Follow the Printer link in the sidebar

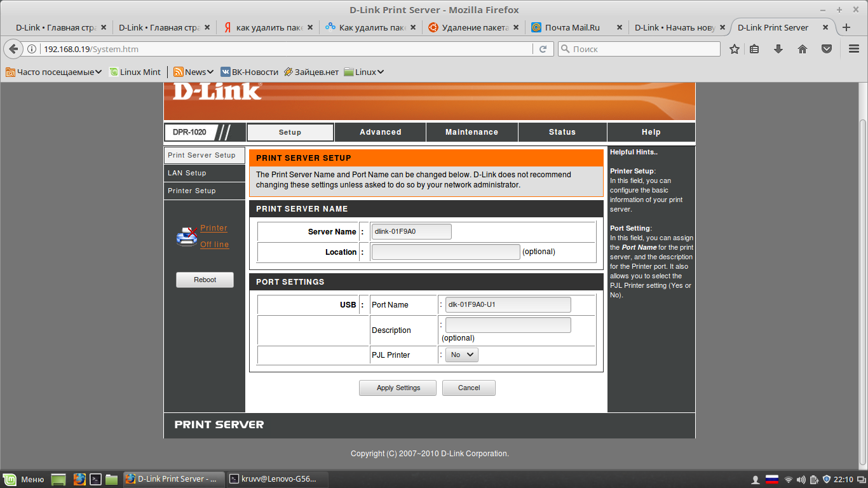click(214, 228)
